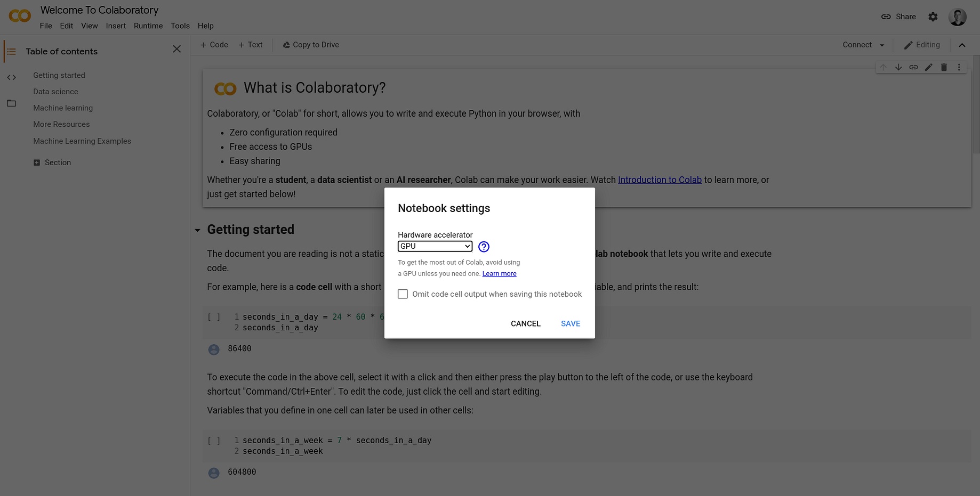
Task: Click inside the seconds_in_a_week code cell
Action: [x=587, y=446]
